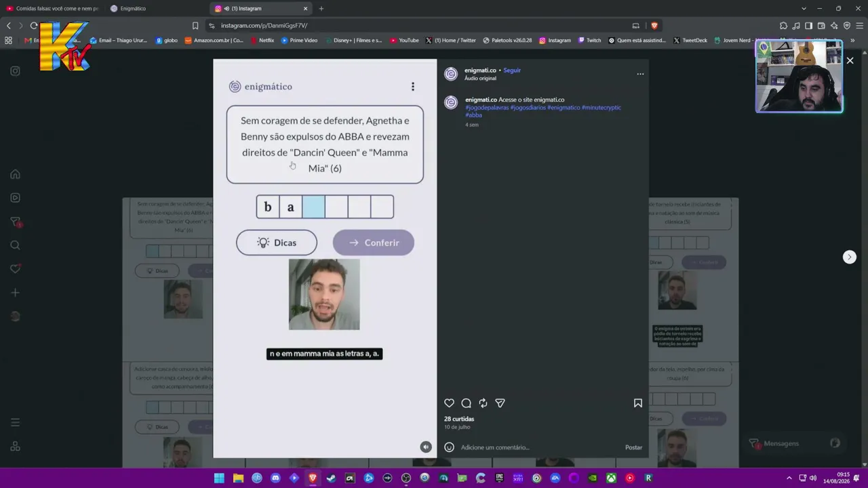Screen dimensions: 868x488
Task: Open the Netflix bookmark
Action: point(262,41)
